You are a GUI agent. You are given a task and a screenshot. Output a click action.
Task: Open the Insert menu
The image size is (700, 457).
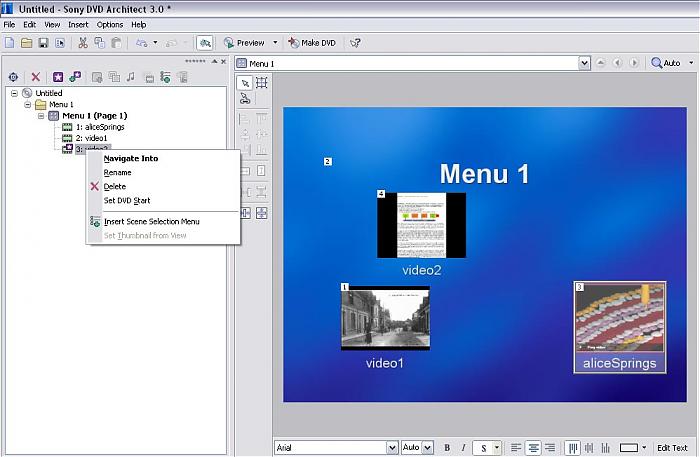point(78,24)
